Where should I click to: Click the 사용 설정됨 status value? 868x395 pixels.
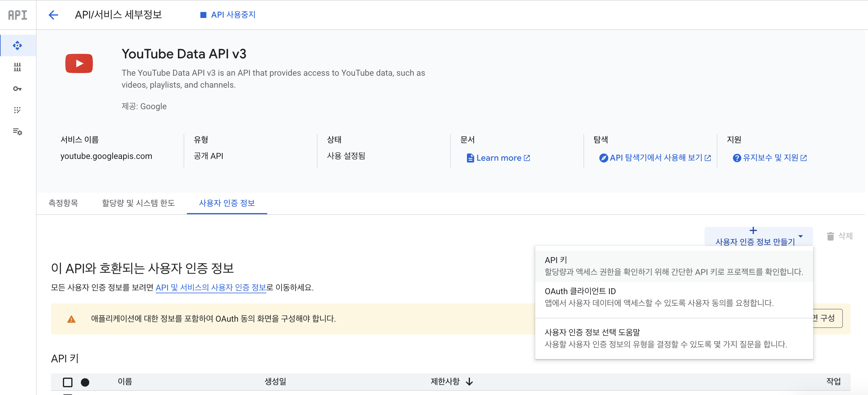click(x=346, y=156)
